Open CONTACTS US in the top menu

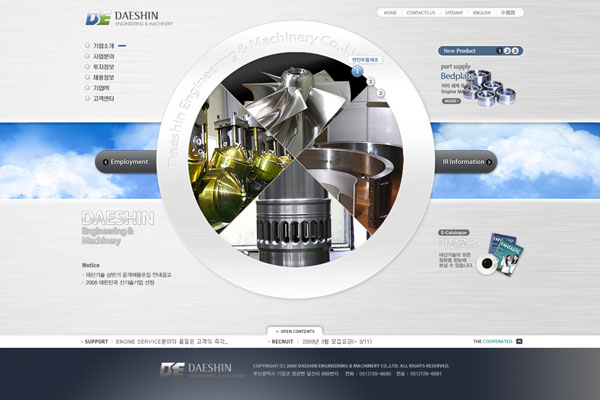421,13
